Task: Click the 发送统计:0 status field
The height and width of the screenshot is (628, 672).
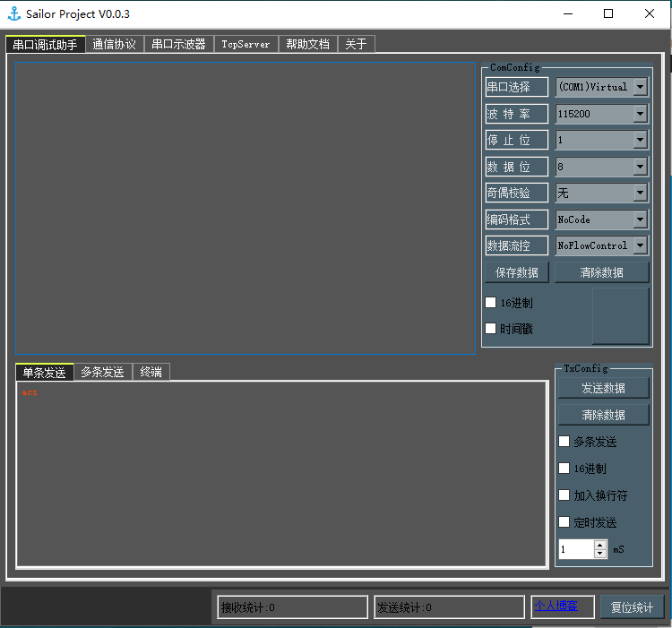Action: tap(449, 607)
